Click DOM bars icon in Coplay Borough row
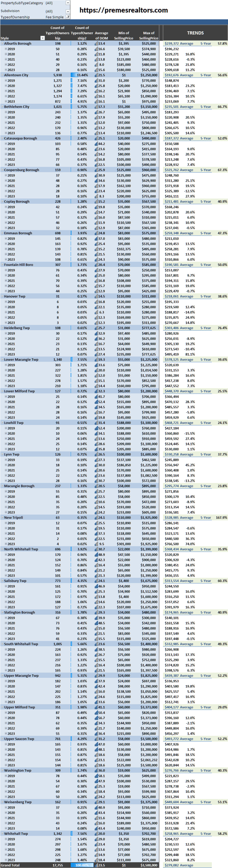Viewport: 228px width, 868px height. click(x=96, y=202)
